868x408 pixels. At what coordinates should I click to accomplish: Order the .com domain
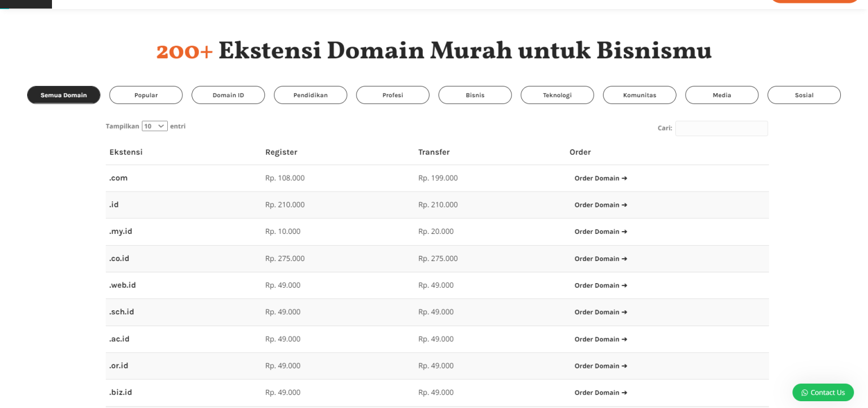[596, 178]
